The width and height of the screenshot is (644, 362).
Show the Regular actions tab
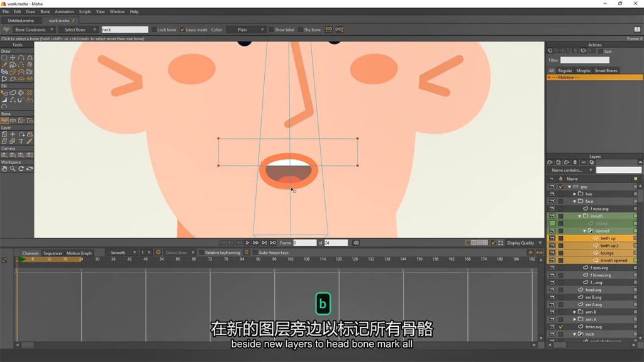coord(565,70)
